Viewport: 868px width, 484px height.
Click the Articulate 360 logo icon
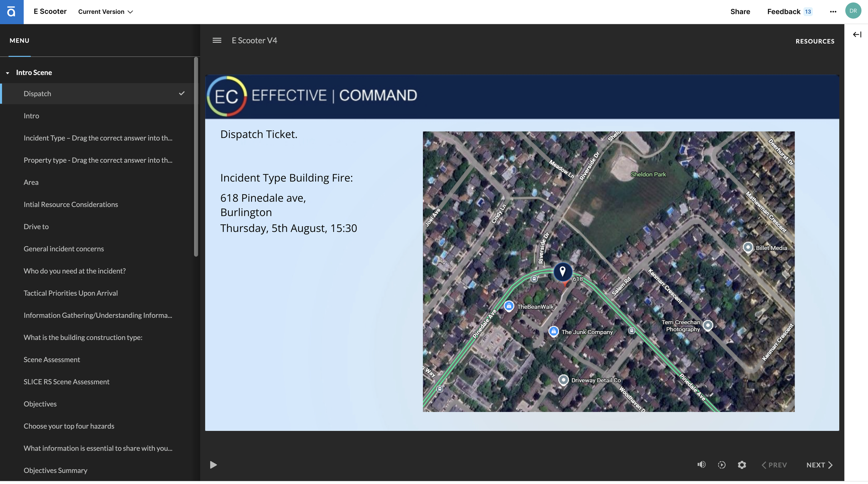[11, 12]
